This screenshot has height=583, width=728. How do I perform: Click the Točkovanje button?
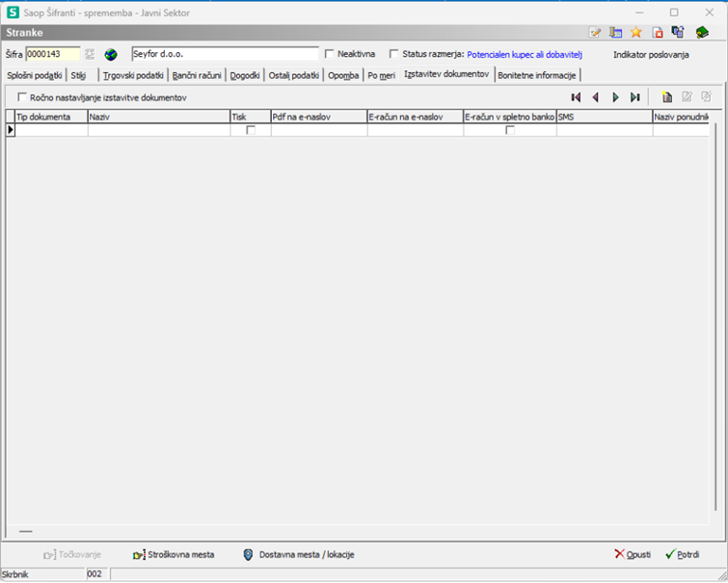click(72, 555)
